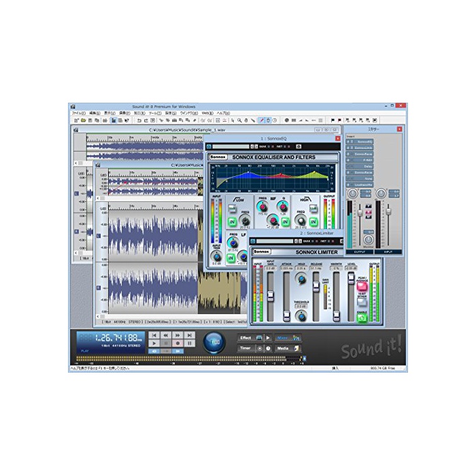Click the EQ frequency response graph
The image size is (476, 476).
[272, 179]
